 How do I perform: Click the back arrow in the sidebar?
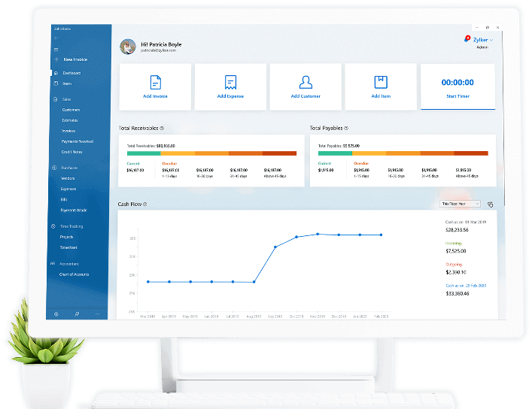[56, 38]
